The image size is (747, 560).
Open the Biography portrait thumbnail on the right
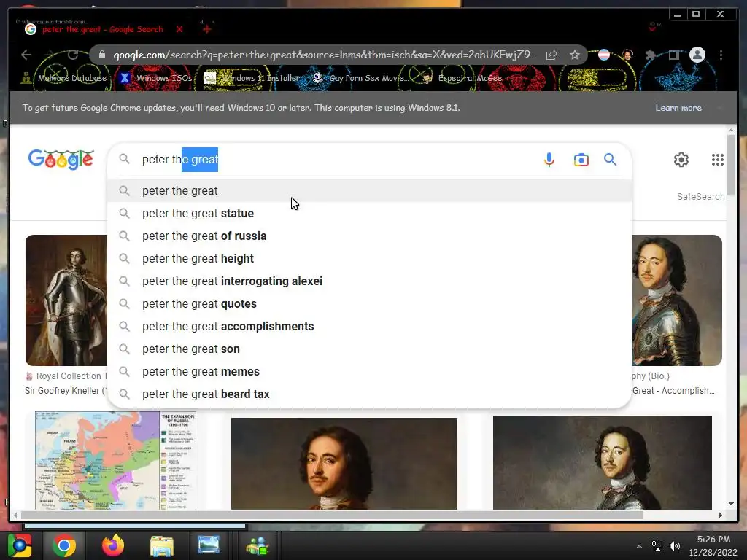[x=676, y=300]
